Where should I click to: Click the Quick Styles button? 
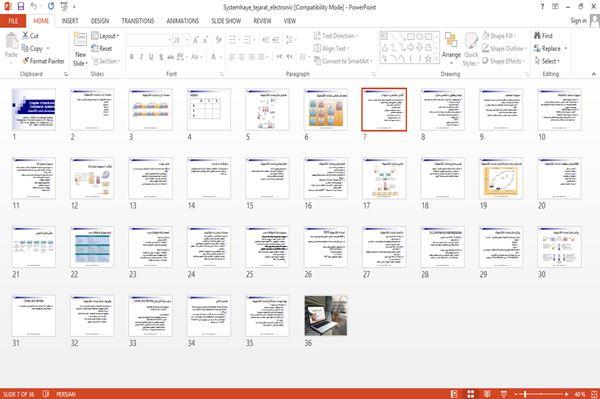click(471, 50)
